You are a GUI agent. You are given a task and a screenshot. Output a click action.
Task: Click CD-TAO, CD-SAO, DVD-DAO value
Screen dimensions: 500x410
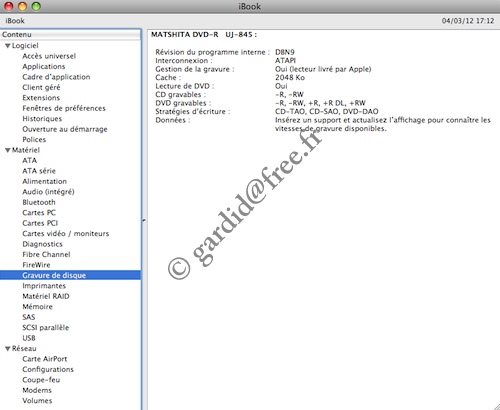(327, 112)
